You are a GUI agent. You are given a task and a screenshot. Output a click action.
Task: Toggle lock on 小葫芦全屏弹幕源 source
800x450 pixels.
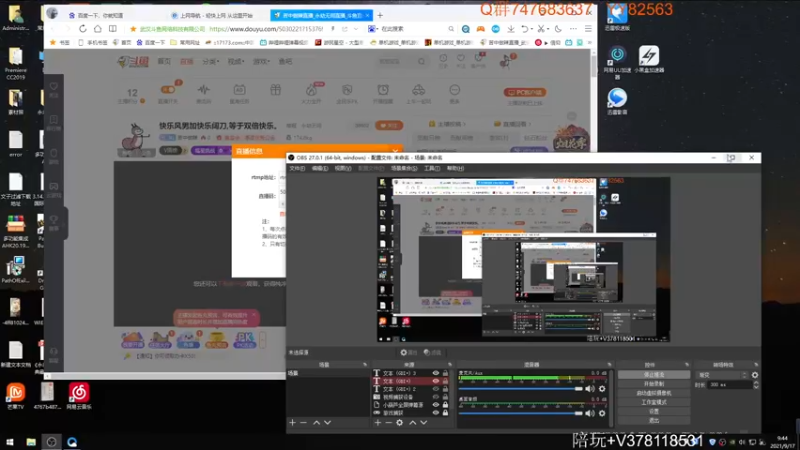coord(445,405)
